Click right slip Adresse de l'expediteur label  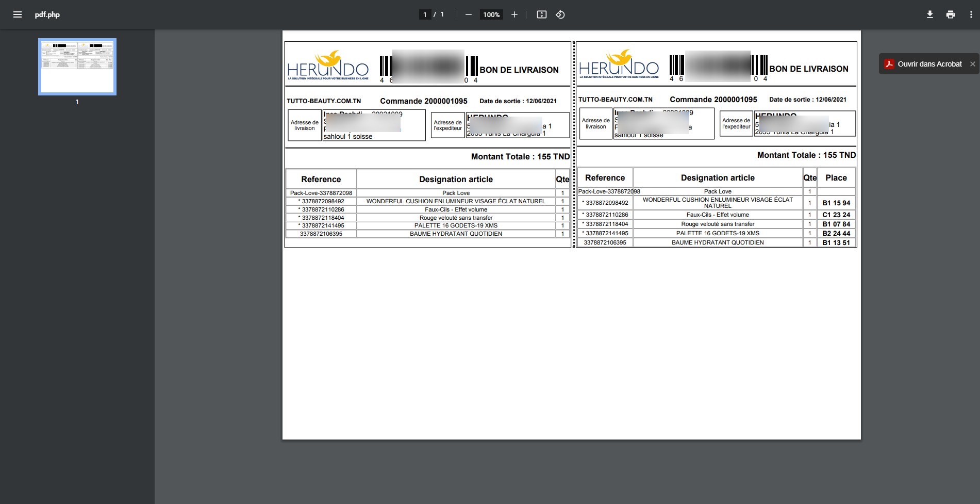[x=736, y=123]
